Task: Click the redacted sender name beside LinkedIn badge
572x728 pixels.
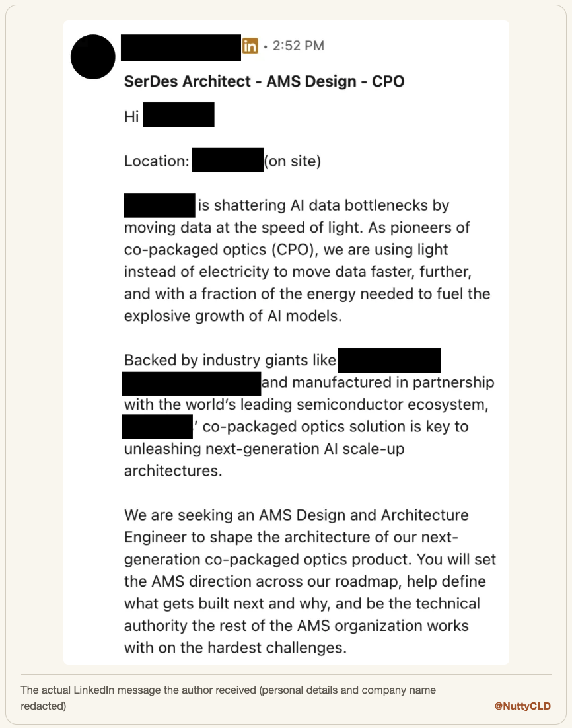Action: point(180,48)
